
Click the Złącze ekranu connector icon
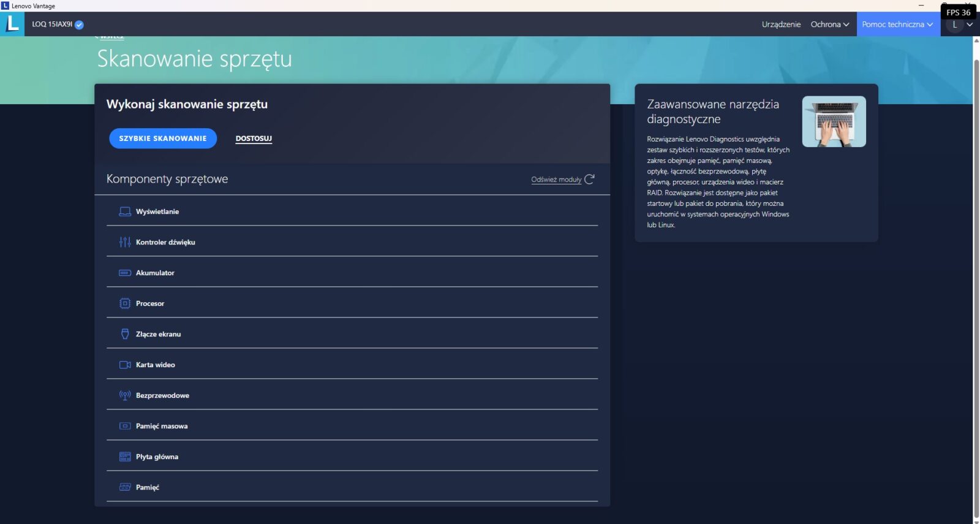[125, 334]
